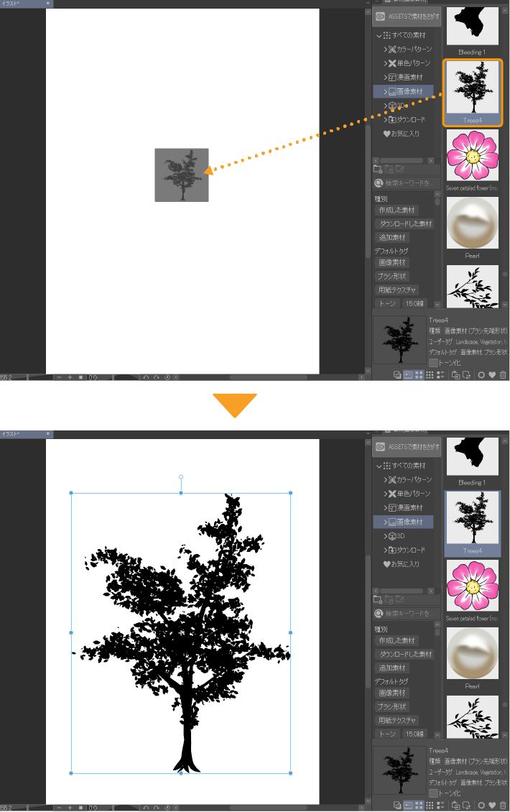Screen dimensions: 510x812
Task: Click rotate right icon in the upper canvas bar
Action: click(x=157, y=377)
